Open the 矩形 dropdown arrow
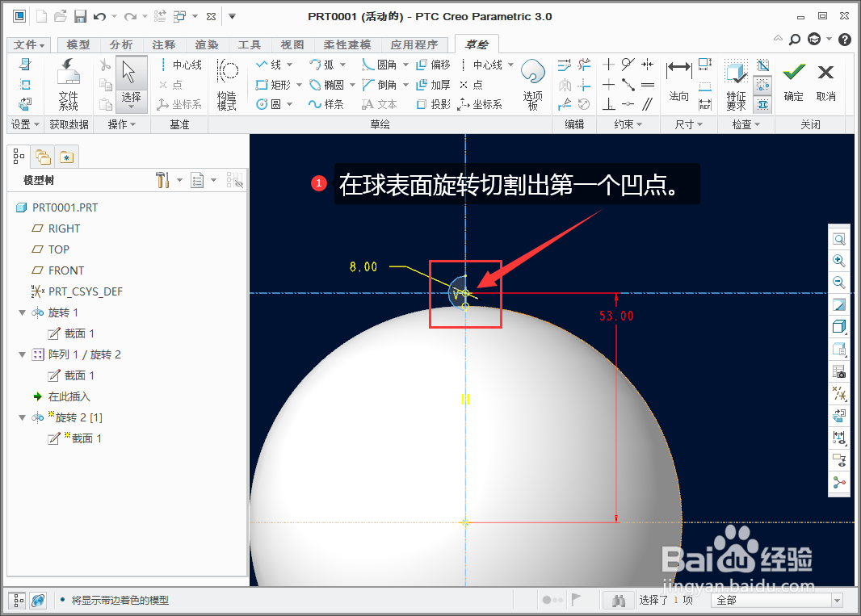Screen dimensions: 861x616 coord(300,85)
